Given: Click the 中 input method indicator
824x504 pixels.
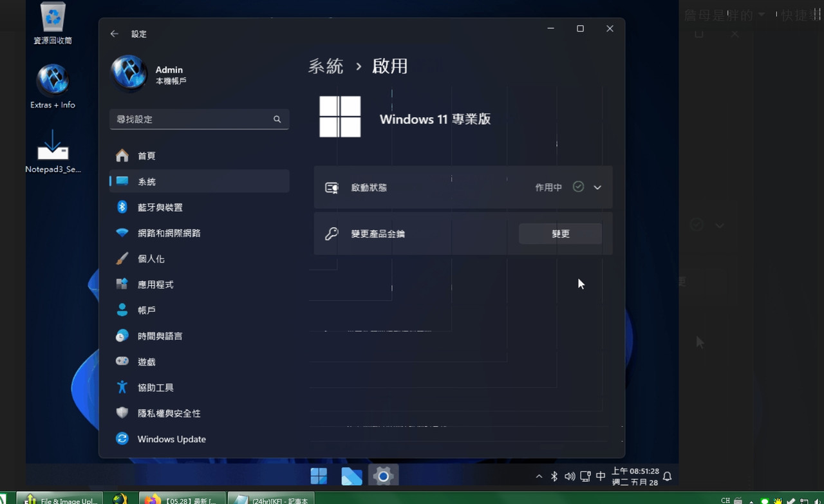Looking at the screenshot, I should [x=601, y=476].
